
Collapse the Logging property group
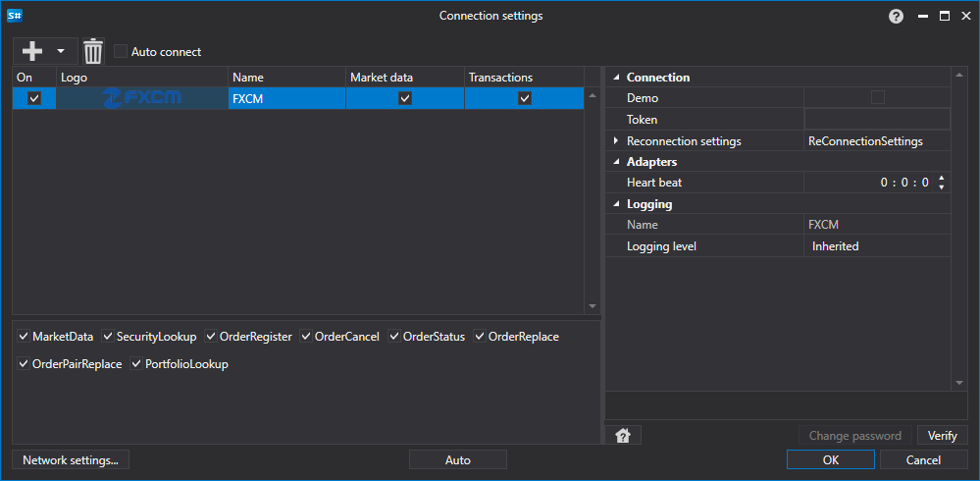point(616,204)
